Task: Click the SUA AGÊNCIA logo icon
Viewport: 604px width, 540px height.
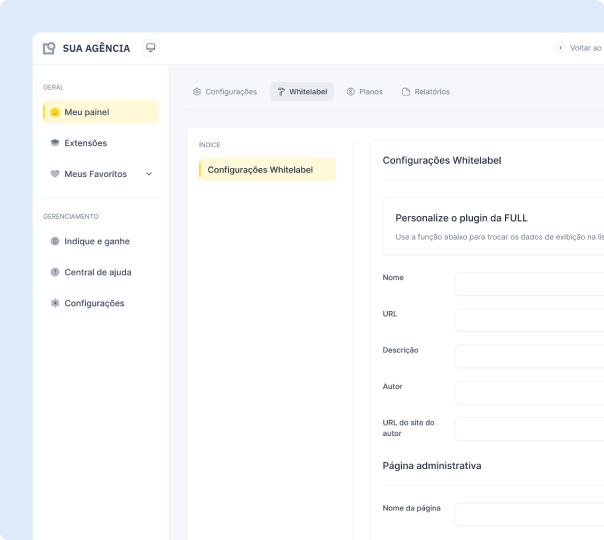Action: click(49, 48)
